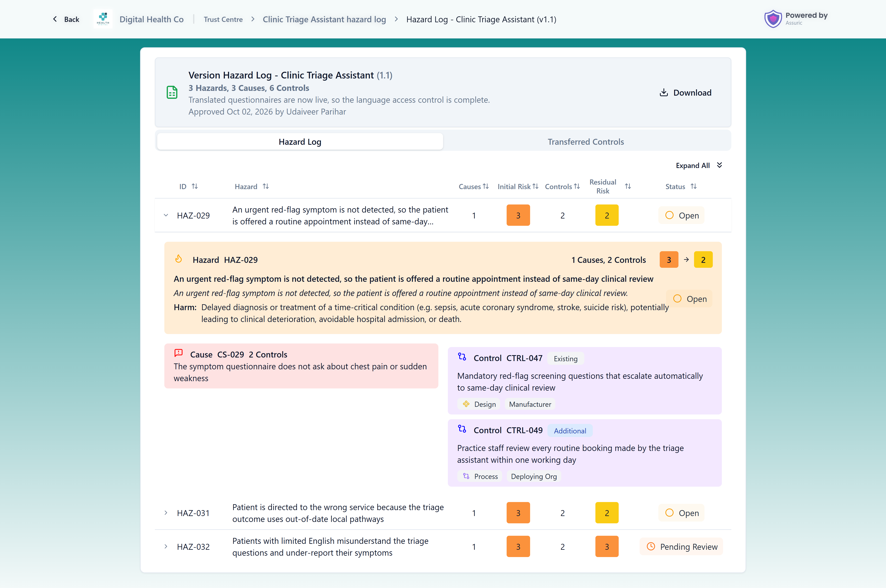
Task: Sort by Initial Risk column arrows
Action: pos(536,186)
